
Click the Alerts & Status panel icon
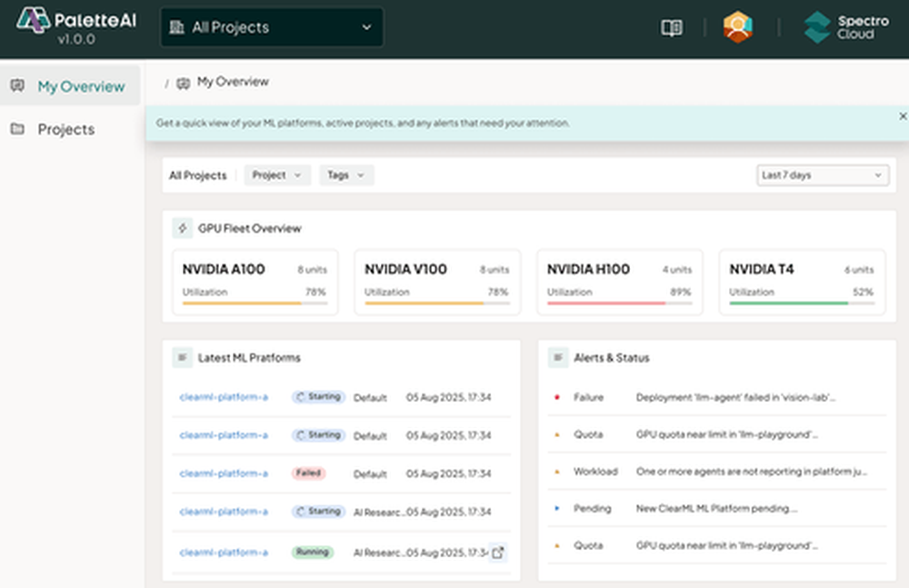556,357
